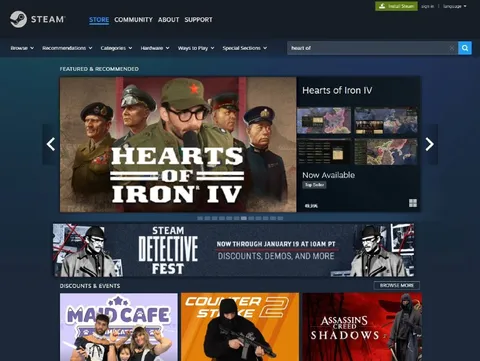The width and height of the screenshot is (480, 361).
Task: Go to next featured carousel item
Action: [429, 144]
